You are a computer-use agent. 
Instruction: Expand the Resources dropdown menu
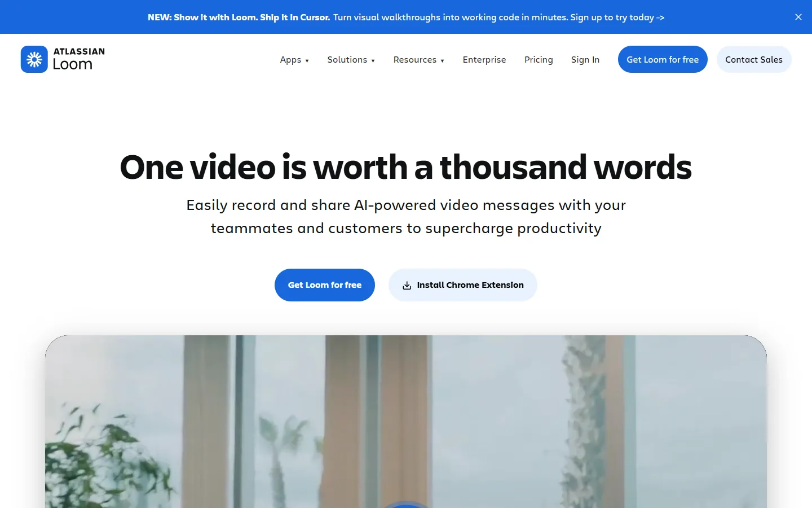(x=419, y=60)
